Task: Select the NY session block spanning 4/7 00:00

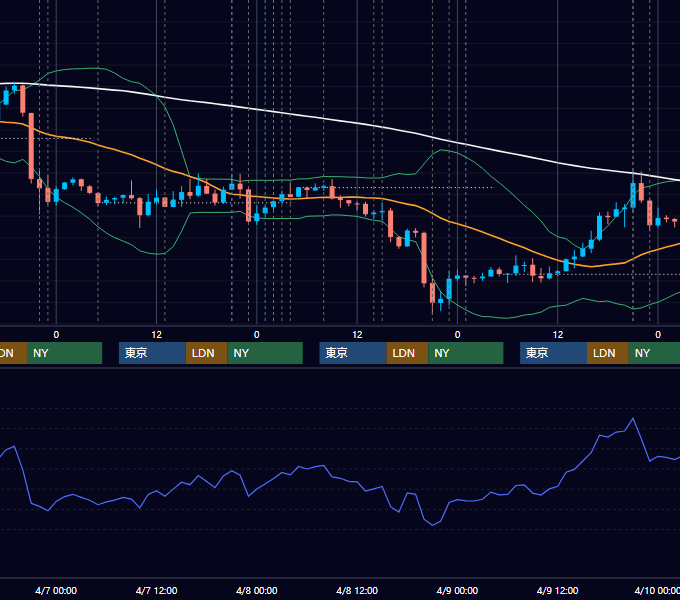Action: (x=64, y=353)
